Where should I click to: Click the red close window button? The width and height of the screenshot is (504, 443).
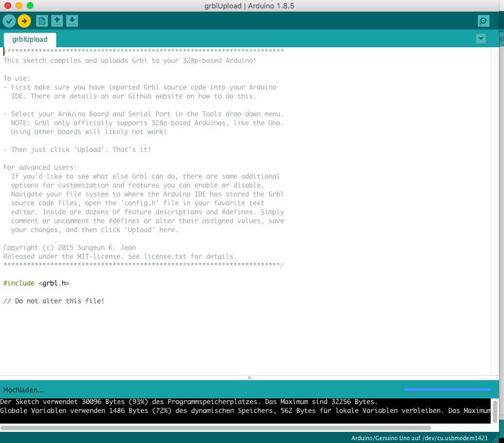coord(8,6)
